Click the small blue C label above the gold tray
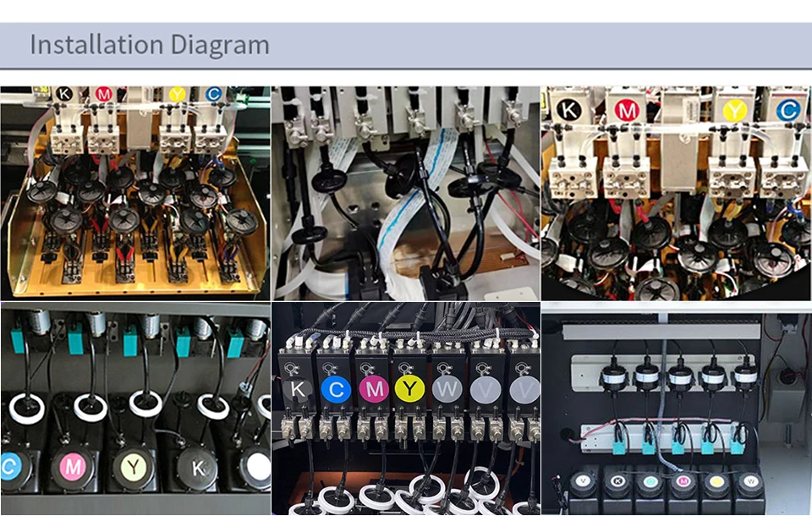 click(214, 94)
